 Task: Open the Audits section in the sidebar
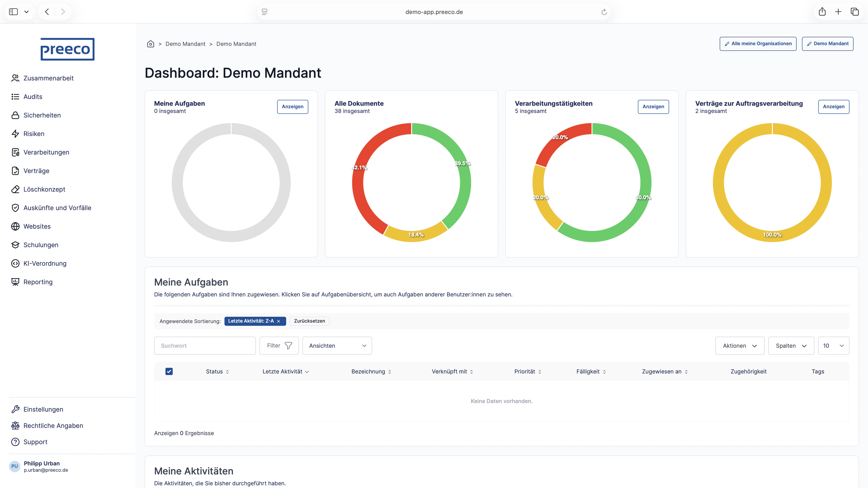[33, 97]
